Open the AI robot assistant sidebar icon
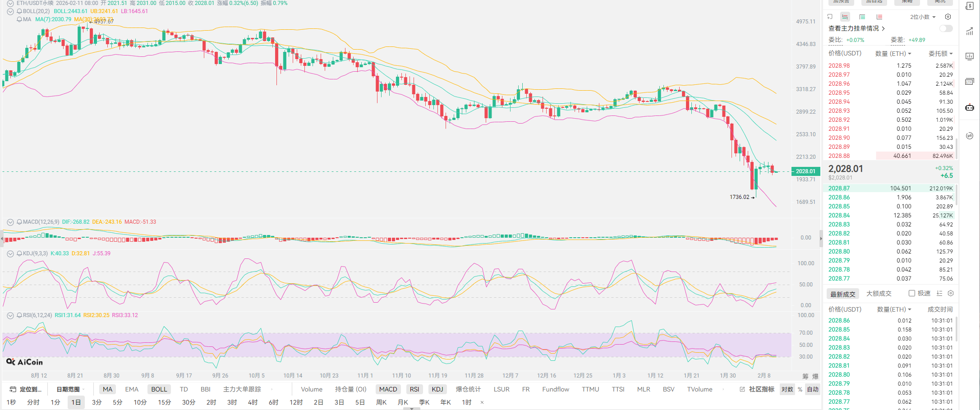This screenshot has height=410, width=980. pyautogui.click(x=969, y=107)
